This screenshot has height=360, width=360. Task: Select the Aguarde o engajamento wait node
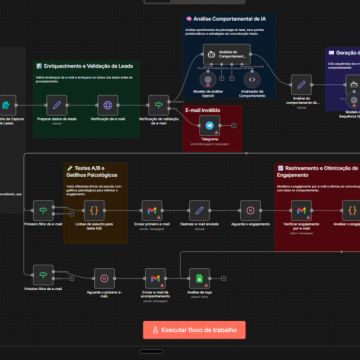click(x=250, y=210)
